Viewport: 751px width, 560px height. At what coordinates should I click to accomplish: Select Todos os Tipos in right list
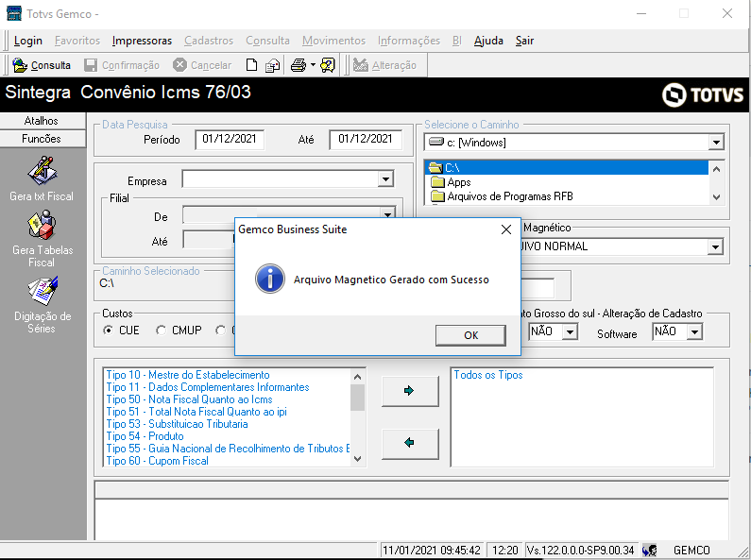(488, 375)
